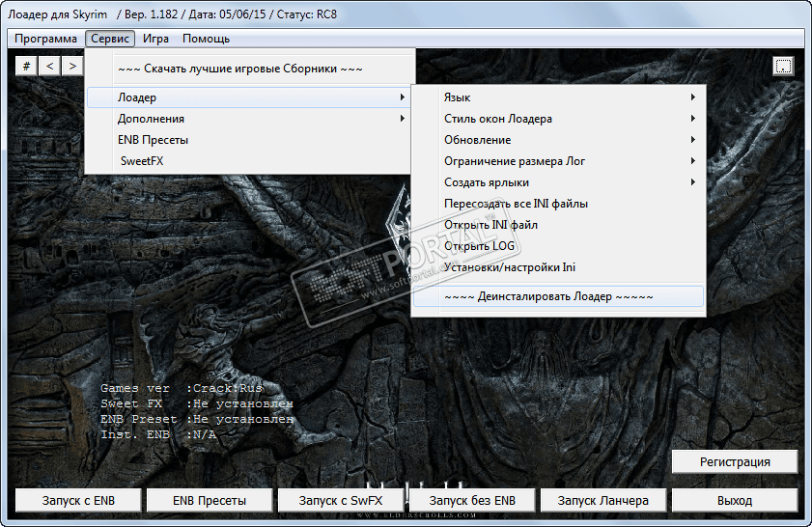Screen dimensions: 812x527
Task: Click the Выход button
Action: pos(735,501)
